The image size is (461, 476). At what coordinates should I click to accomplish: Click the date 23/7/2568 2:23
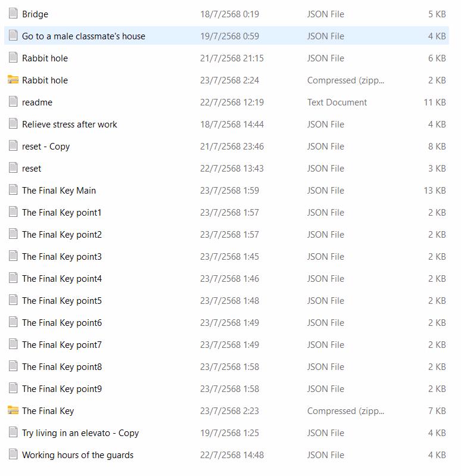230,410
